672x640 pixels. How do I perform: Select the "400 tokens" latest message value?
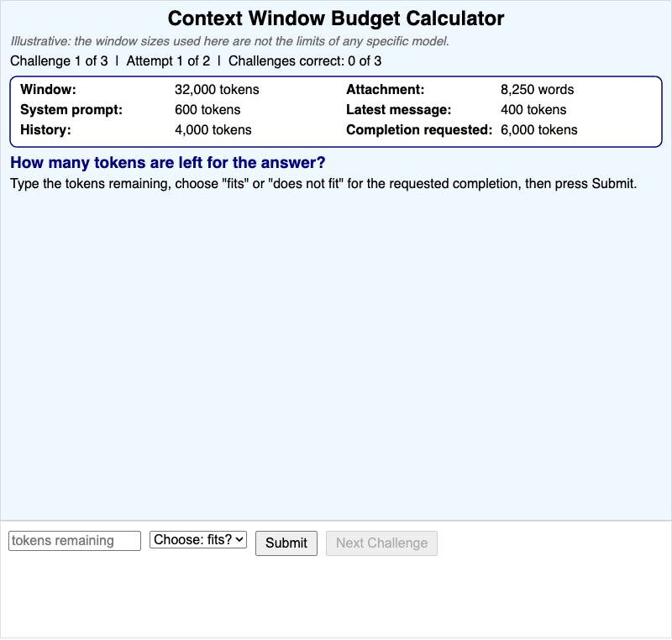(533, 110)
